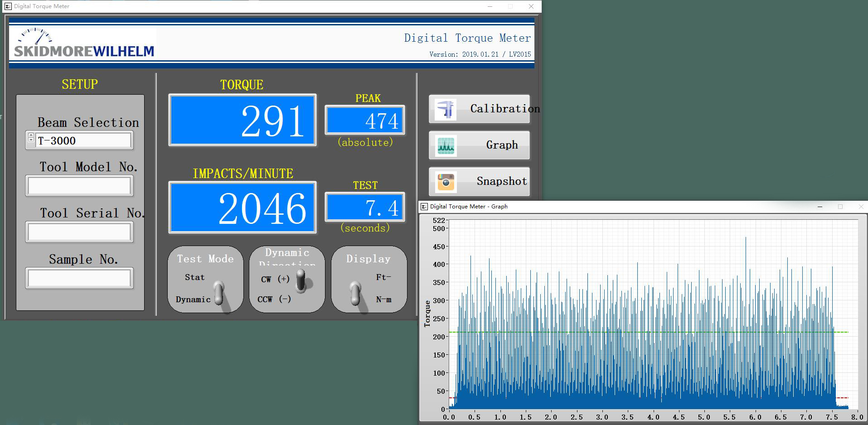This screenshot has width=868, height=425.
Task: Focus the Tool Model No. input field
Action: tap(79, 186)
